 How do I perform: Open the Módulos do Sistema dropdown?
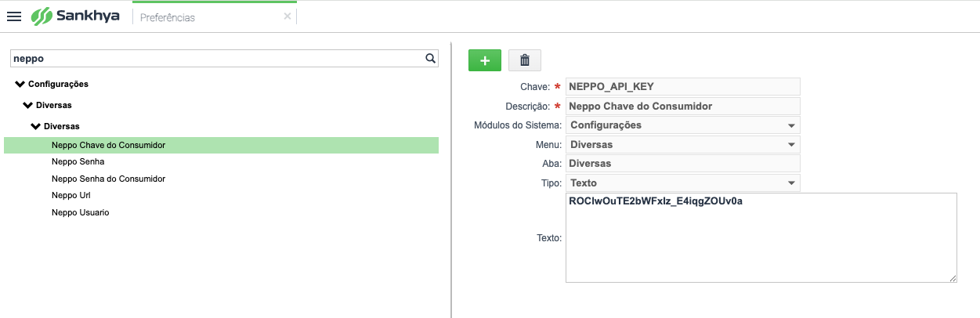[x=682, y=125]
